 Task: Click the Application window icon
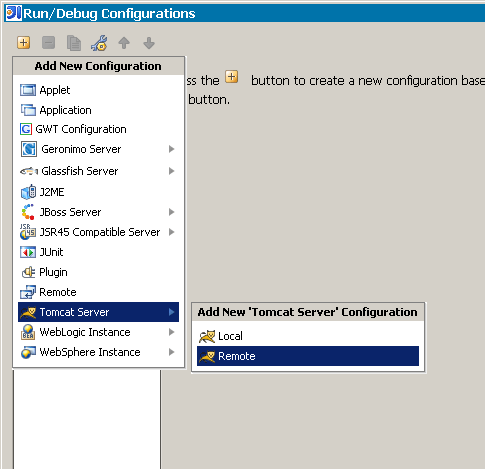(x=28, y=110)
